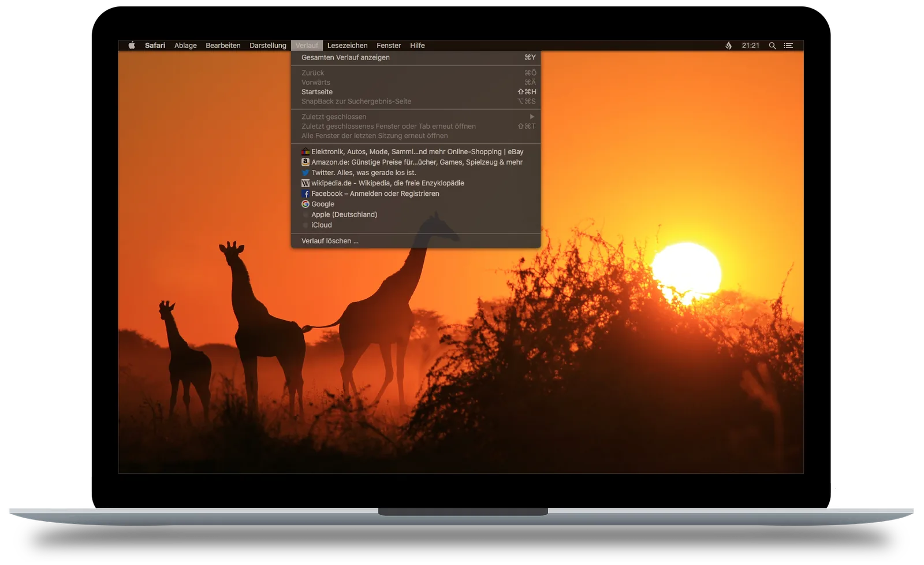Click the Google G favicon
The height and width of the screenshot is (565, 924).
pyautogui.click(x=305, y=204)
